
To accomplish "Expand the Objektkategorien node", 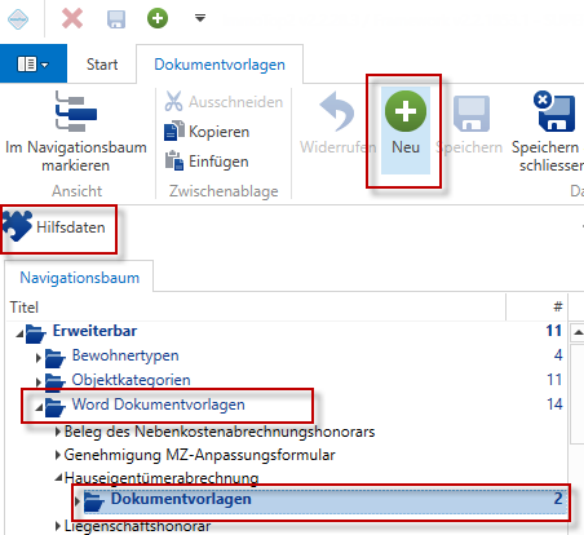I will 38,382.
